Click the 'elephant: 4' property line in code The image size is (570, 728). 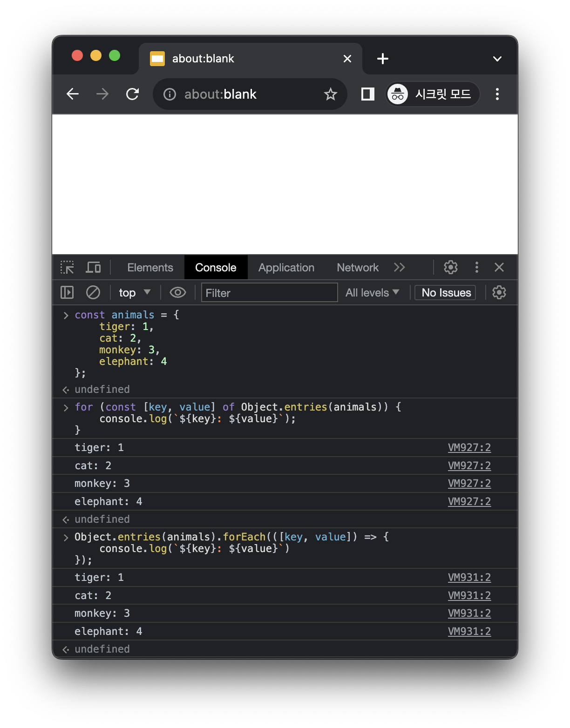coord(133,362)
